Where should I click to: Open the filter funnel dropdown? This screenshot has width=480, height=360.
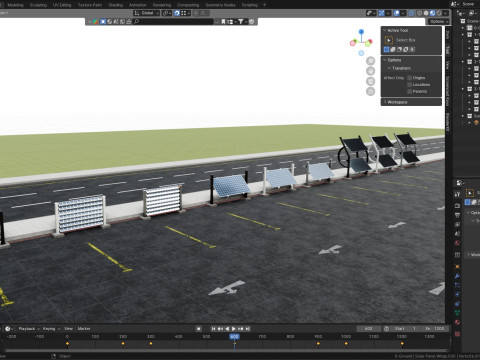(242, 22)
